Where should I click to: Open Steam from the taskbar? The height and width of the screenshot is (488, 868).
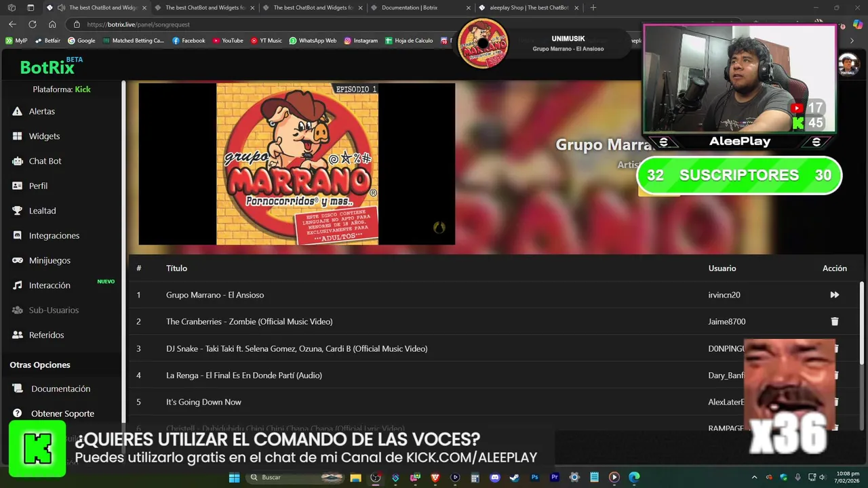point(515,477)
